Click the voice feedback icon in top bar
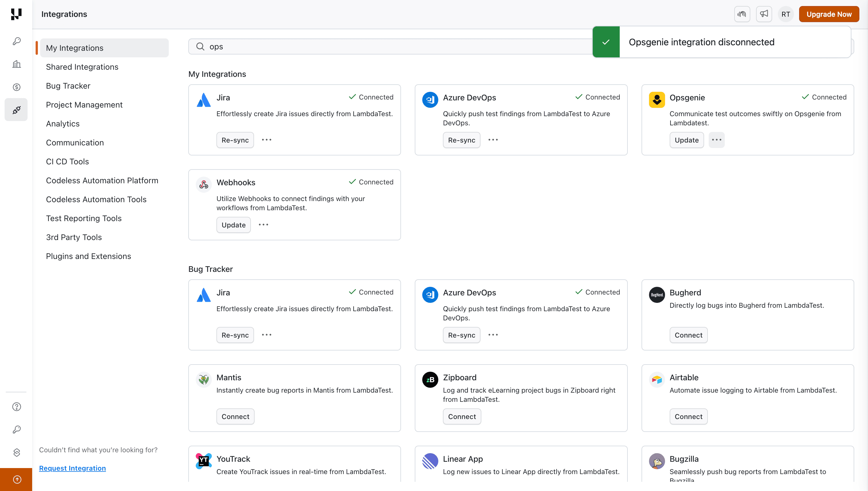868x491 pixels. pyautogui.click(x=742, y=14)
